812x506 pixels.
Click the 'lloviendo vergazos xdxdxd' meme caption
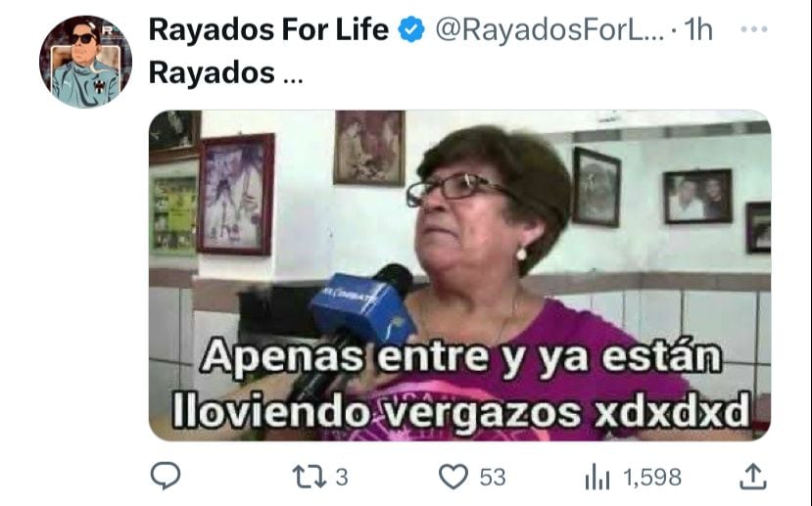pyautogui.click(x=461, y=412)
